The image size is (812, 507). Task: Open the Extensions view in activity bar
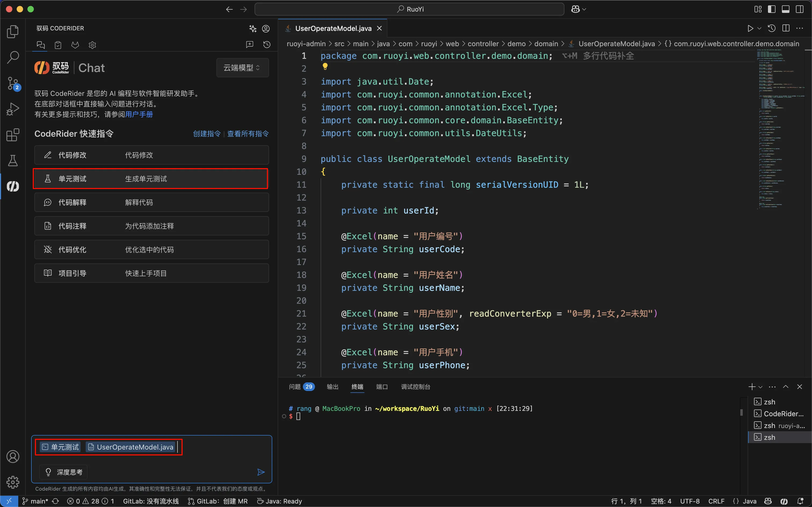[13, 135]
